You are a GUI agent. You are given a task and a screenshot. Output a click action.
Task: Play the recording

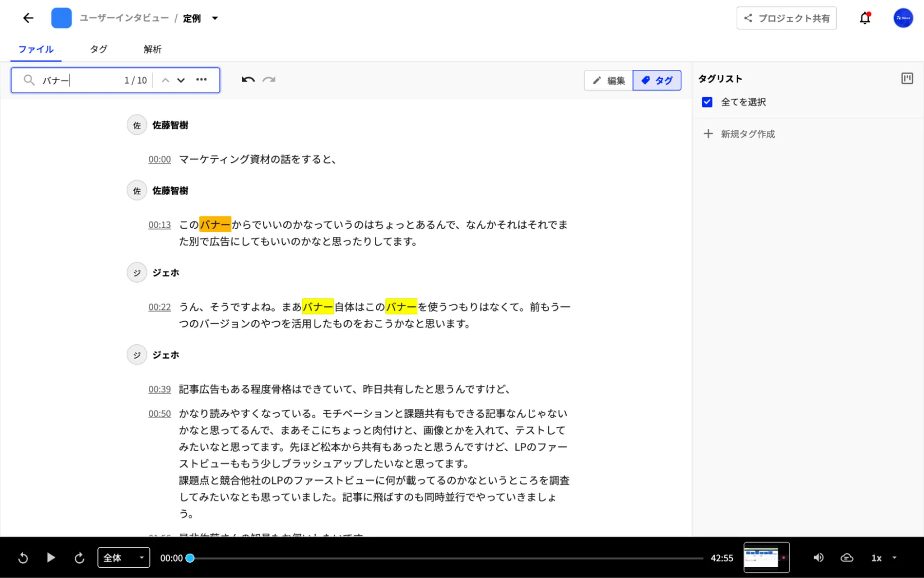click(51, 557)
